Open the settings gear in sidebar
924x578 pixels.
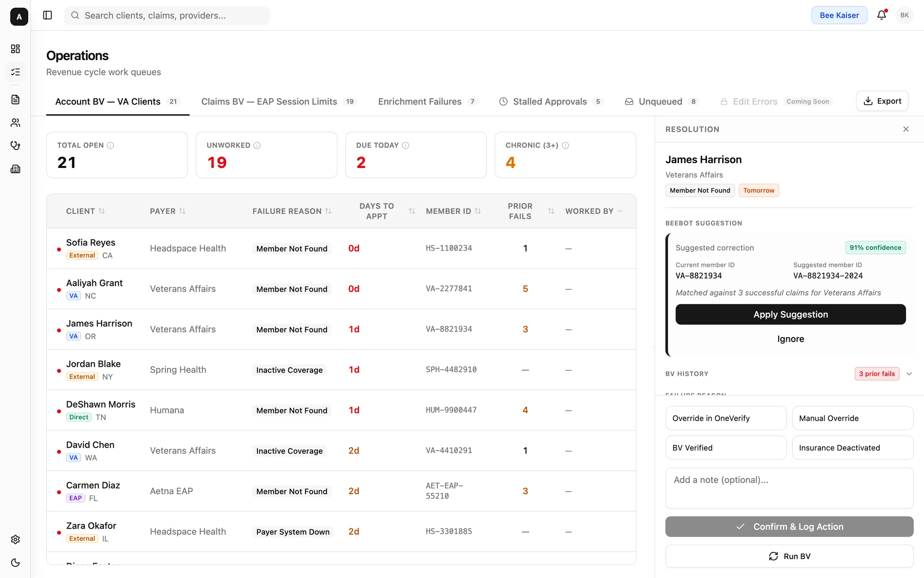15,540
